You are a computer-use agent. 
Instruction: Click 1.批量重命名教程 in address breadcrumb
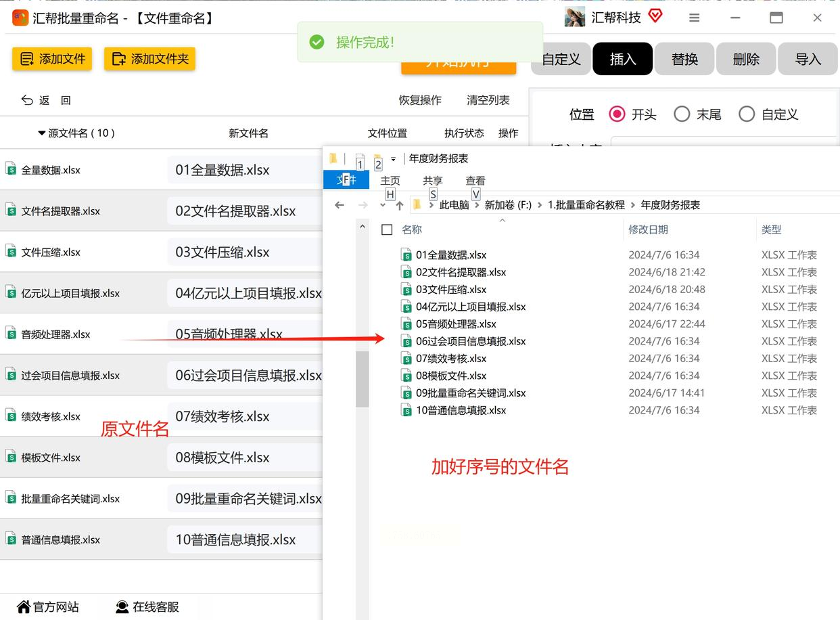pyautogui.click(x=586, y=205)
